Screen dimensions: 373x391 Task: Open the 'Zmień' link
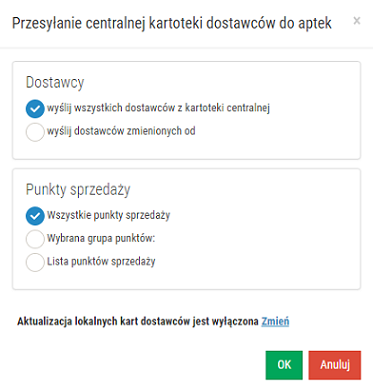(x=275, y=321)
